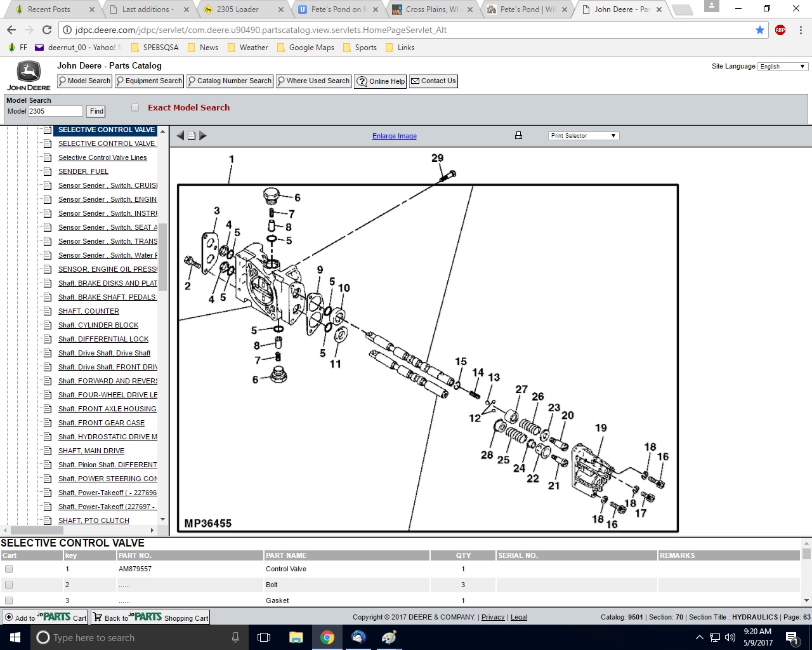Click parts table scrollbar down arrow
Viewport: 812px width, 650px height.
point(806,600)
